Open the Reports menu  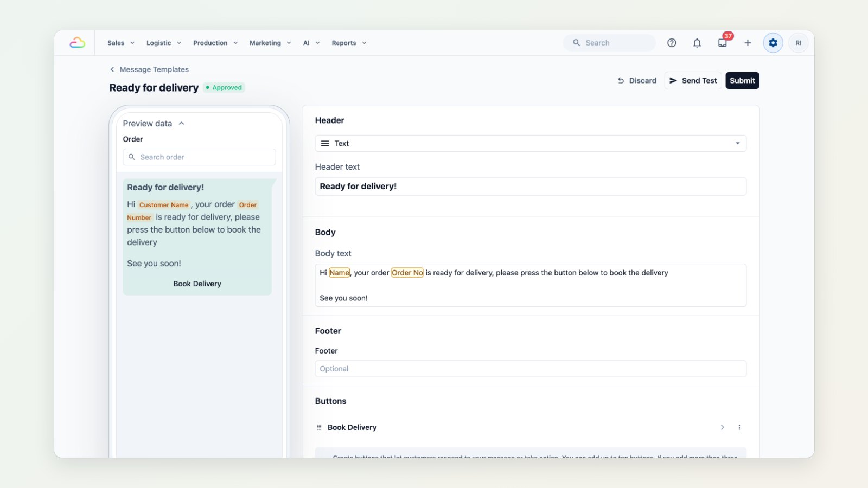[349, 43]
